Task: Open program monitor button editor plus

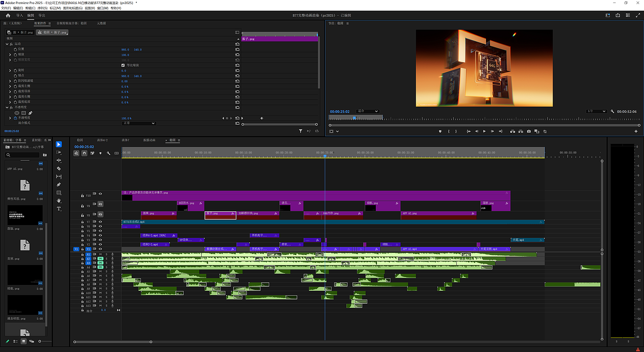Action: coord(636,131)
